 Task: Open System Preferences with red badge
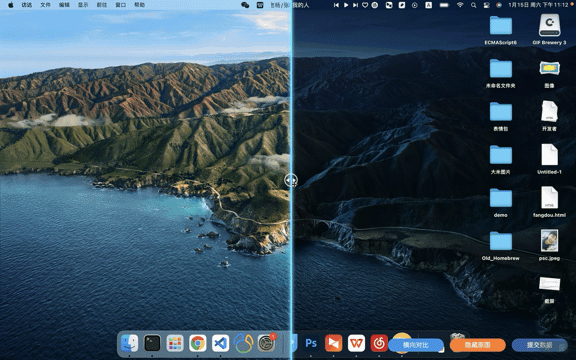coord(266,343)
